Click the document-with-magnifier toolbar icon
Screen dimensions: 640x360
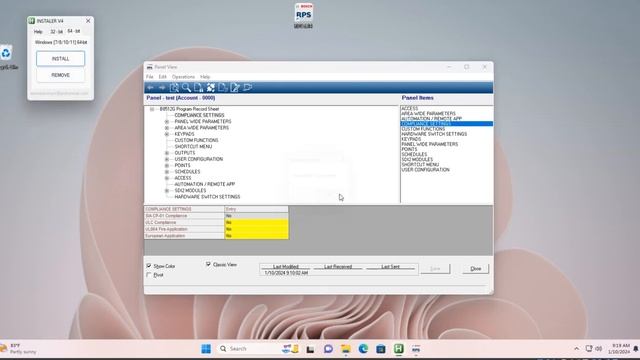(x=174, y=87)
